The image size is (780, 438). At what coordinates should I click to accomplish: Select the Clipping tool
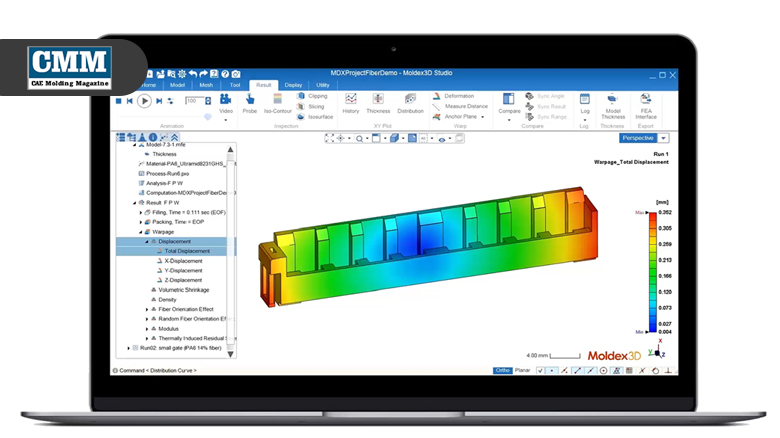(312, 96)
